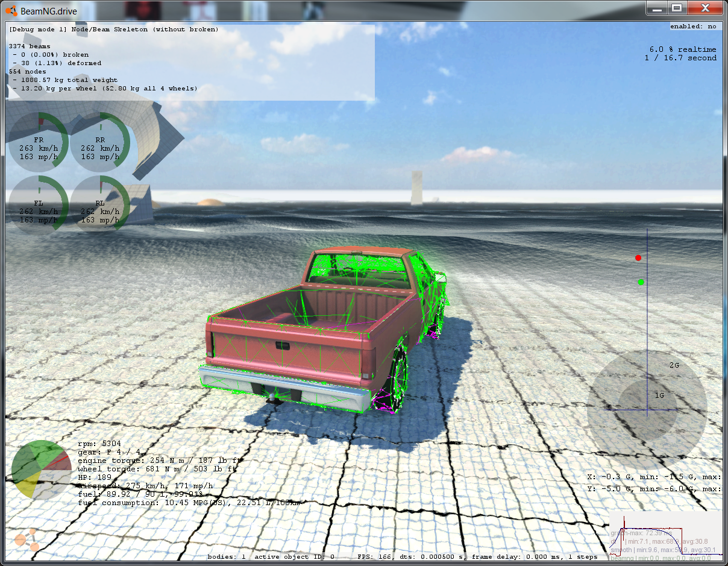The width and height of the screenshot is (728, 566).
Task: Click the 'enabled: no' status text
Action: pos(693,27)
